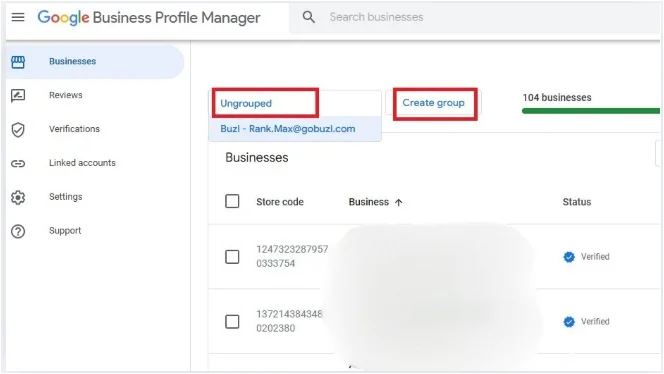Click the Businesses storefront icon
Screen dimensions: 664x374
[x=18, y=62]
